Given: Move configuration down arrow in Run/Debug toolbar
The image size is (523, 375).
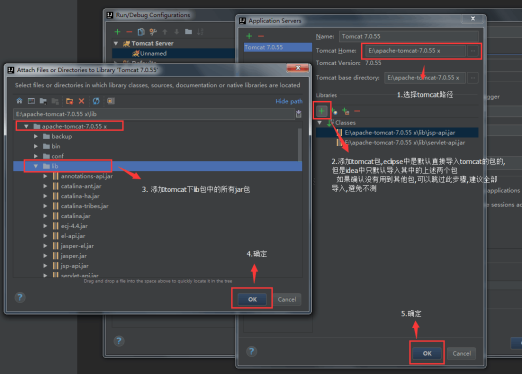Looking at the screenshot, I should click(176, 32).
